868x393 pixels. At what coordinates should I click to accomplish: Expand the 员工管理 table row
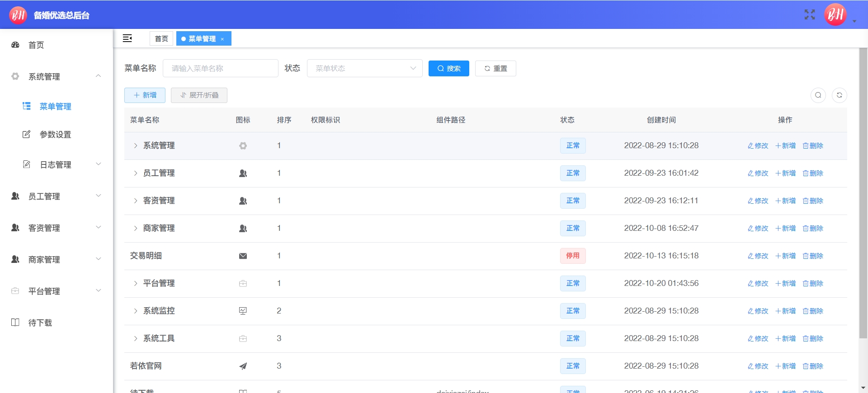[x=135, y=173]
